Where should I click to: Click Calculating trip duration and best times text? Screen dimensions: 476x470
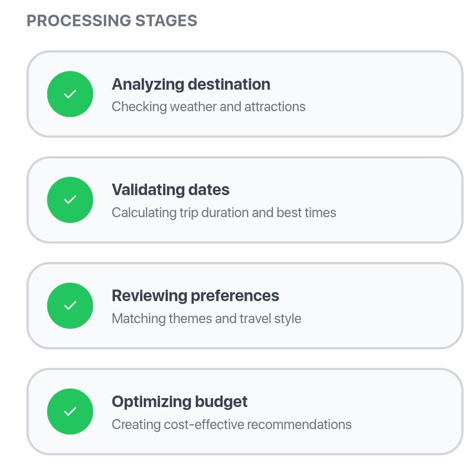(x=224, y=212)
